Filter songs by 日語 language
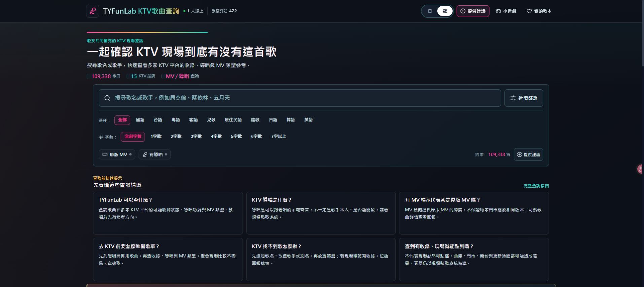 (273, 120)
